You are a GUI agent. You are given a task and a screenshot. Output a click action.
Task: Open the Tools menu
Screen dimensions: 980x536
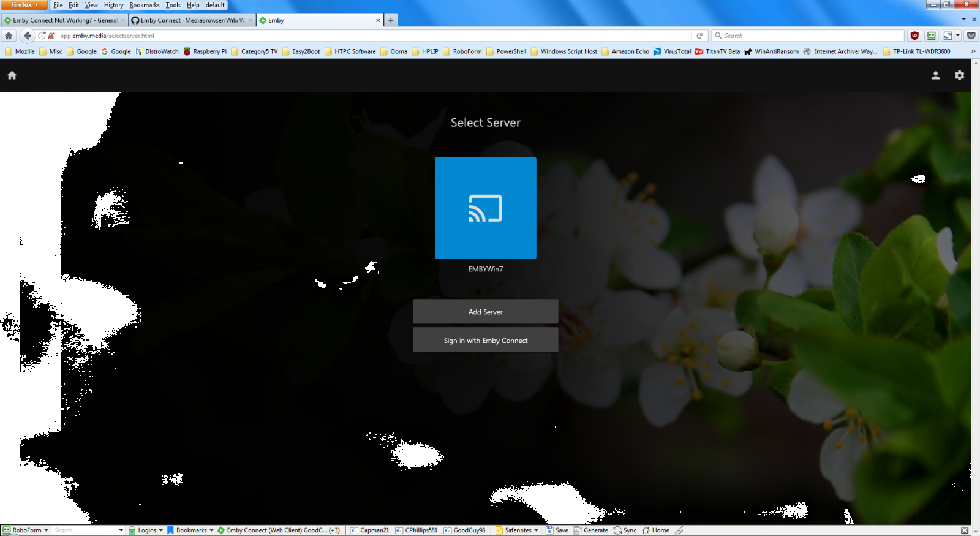click(x=173, y=5)
